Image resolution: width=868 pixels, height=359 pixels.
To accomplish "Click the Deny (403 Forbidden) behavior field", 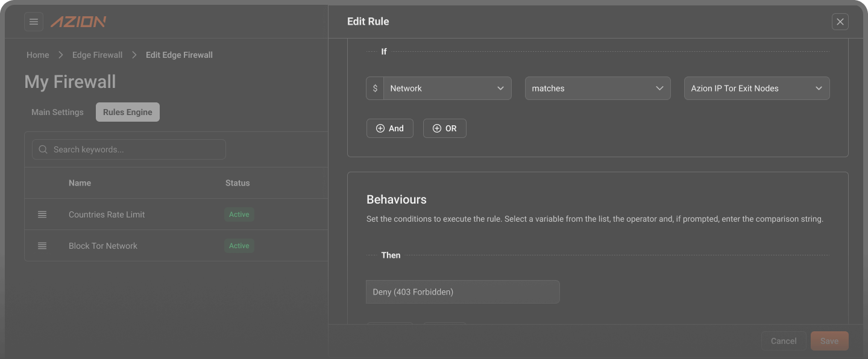I will pyautogui.click(x=463, y=292).
